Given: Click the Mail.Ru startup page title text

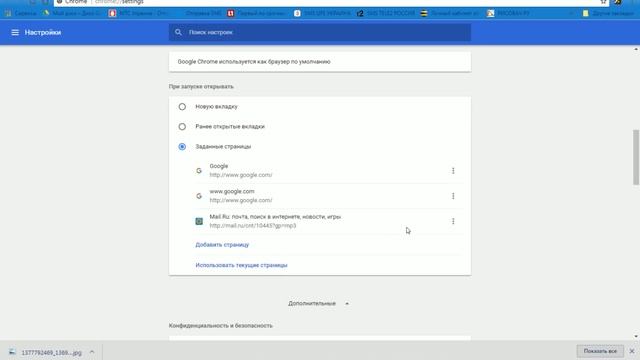Looking at the screenshot, I should (275, 217).
